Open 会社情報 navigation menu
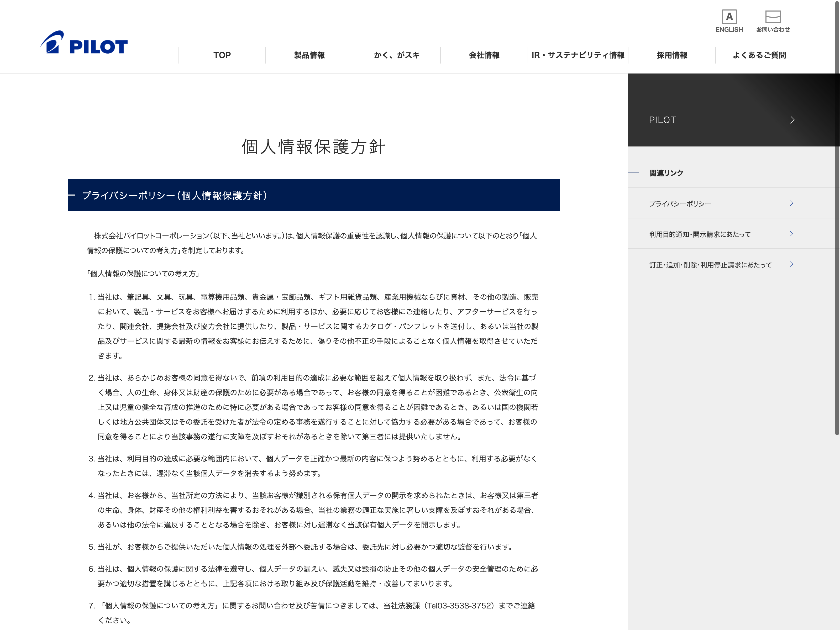Screen dimensions: 840x630 484,55
